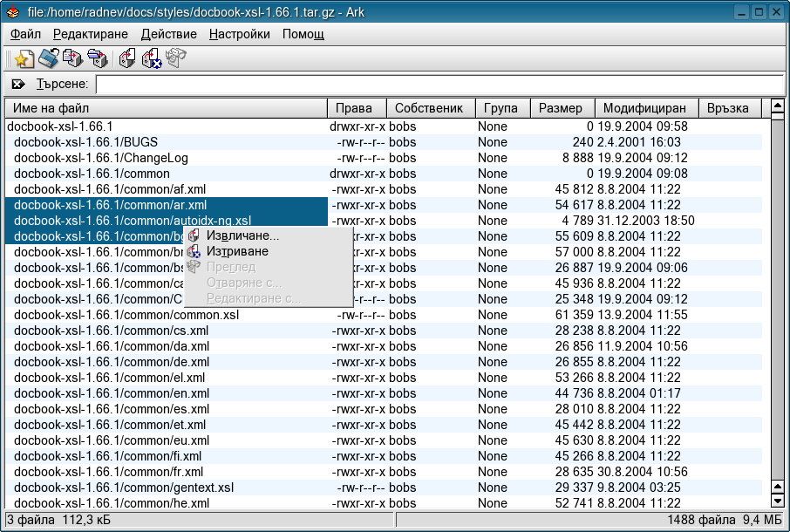
Task: Choose Извличане... from the context menu
Action: tap(242, 236)
